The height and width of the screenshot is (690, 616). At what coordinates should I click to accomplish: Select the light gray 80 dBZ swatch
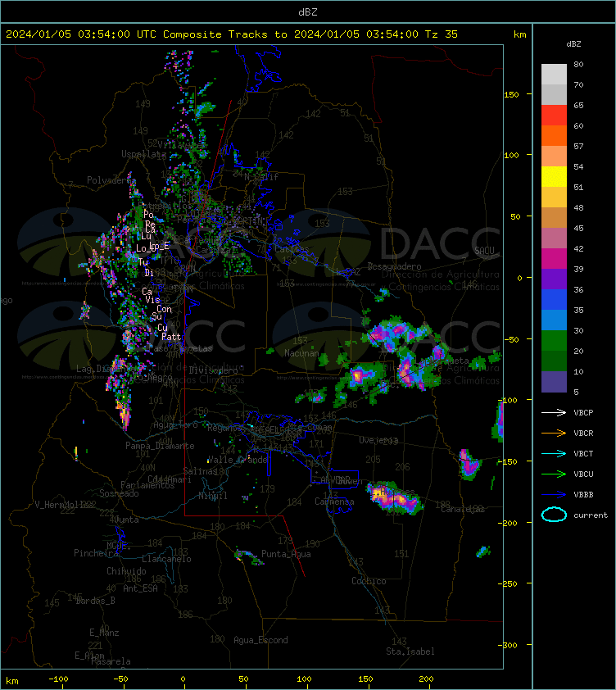[554, 75]
